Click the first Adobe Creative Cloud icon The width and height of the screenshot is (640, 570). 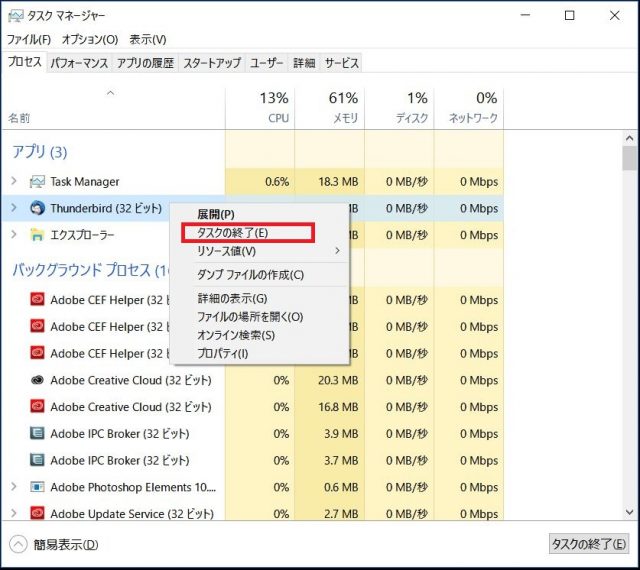point(37,380)
